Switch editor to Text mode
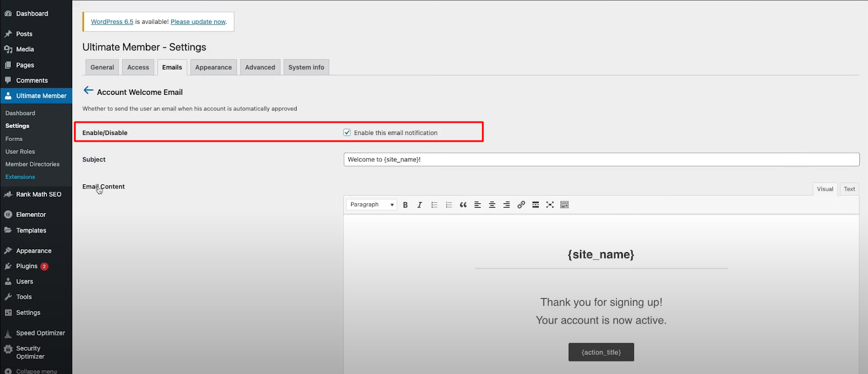The width and height of the screenshot is (868, 374). (849, 189)
